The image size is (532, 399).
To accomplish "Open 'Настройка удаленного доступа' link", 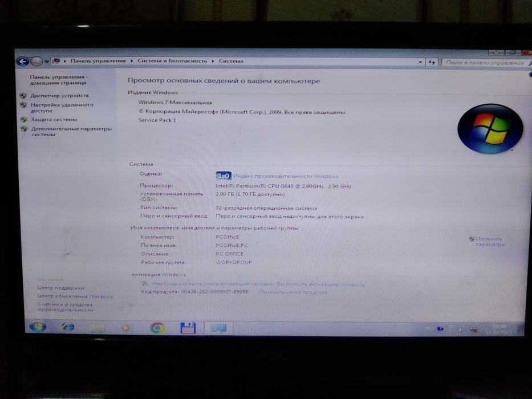I will [62, 108].
